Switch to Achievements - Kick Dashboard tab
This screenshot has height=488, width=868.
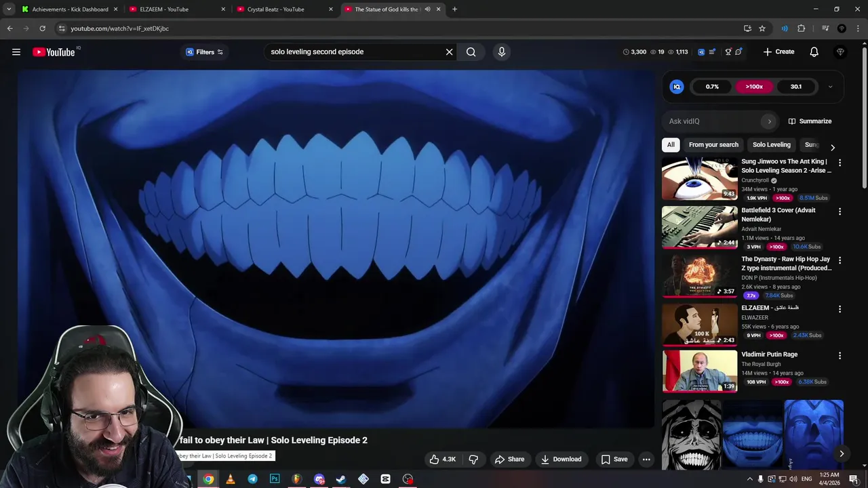coord(70,9)
